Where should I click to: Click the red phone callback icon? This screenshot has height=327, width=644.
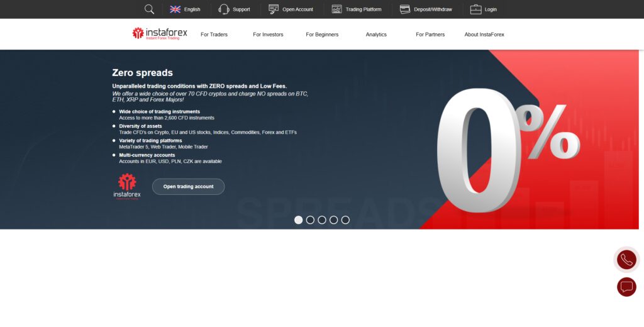626,260
